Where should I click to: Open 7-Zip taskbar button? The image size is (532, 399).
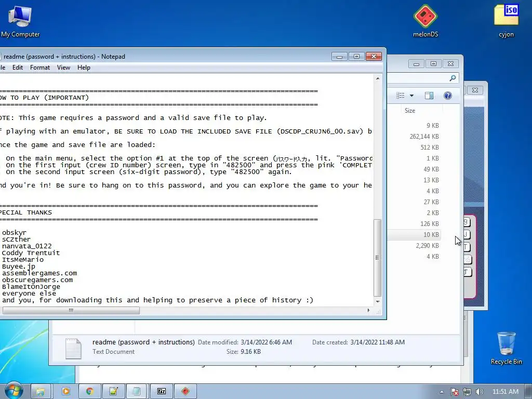coord(162,391)
